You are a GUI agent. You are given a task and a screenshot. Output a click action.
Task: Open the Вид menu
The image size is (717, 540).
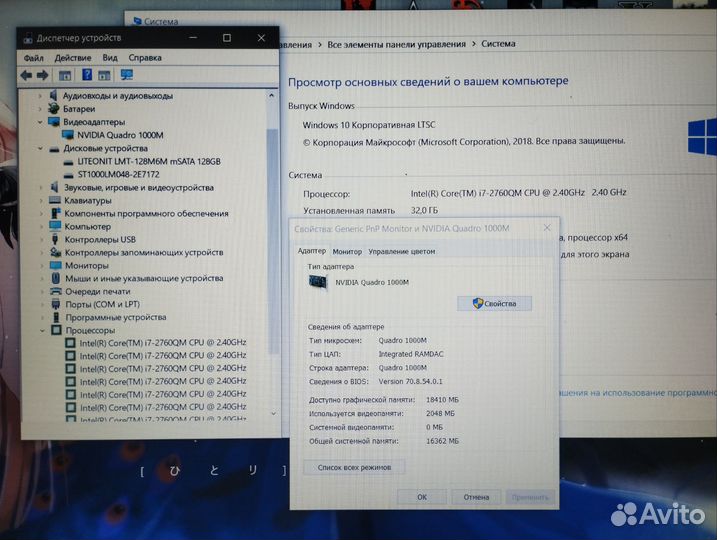coord(110,58)
